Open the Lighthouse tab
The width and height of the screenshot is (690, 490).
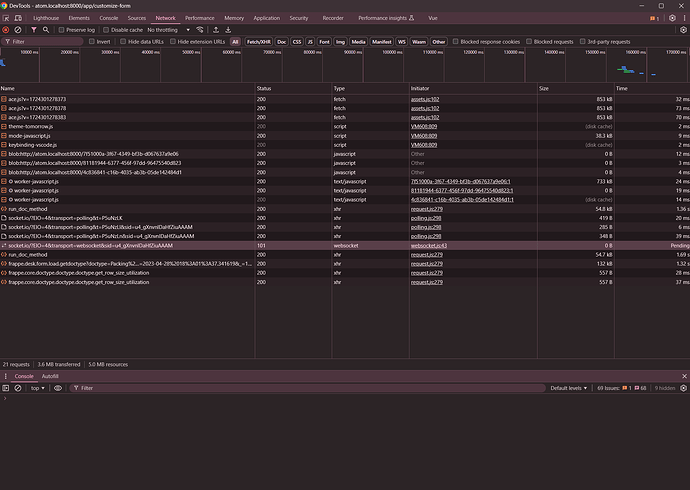[x=46, y=18]
